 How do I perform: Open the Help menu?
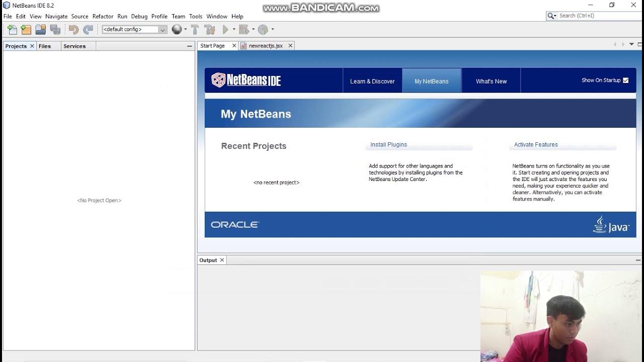pos(237,17)
